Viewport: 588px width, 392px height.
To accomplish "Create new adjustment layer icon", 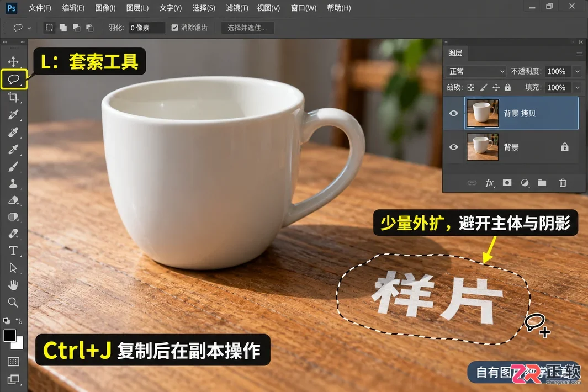I will pos(525,183).
